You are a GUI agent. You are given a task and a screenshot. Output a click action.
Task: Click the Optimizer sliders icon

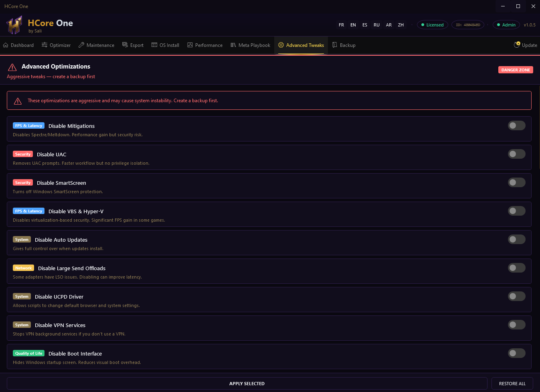pos(44,45)
